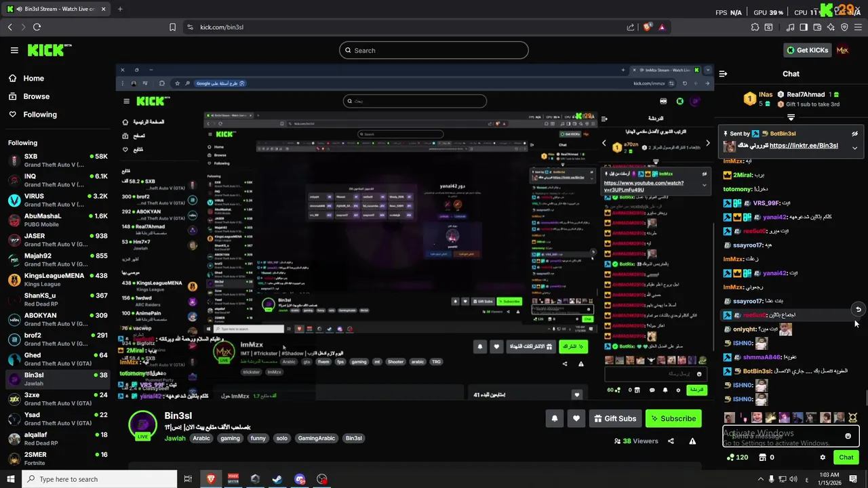Screen dimensions: 868x488
Task: Open VIRUS channel in Following list
Action: tap(58, 201)
